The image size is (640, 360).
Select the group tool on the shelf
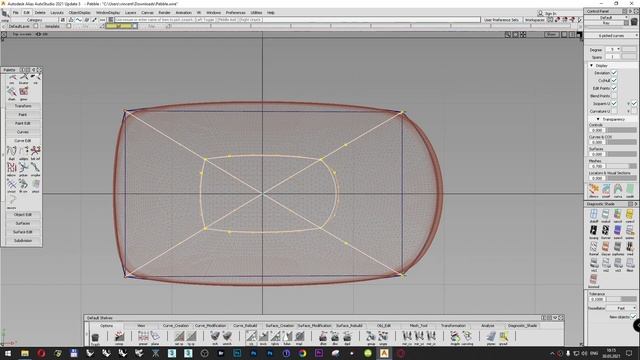pyautogui.click(x=371, y=337)
